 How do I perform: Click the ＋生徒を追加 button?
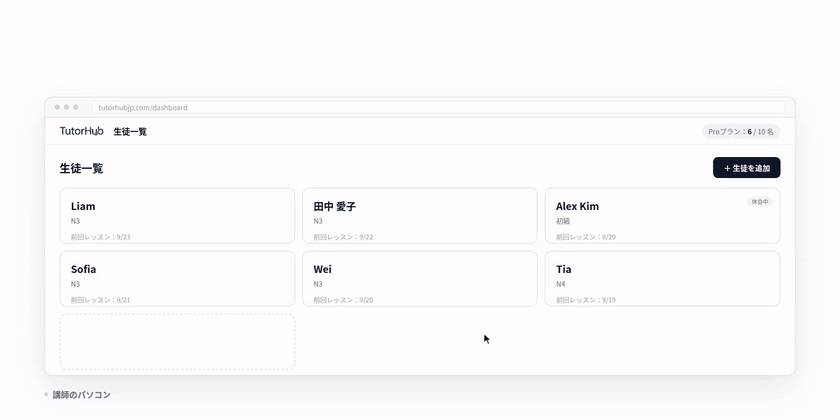pos(746,168)
